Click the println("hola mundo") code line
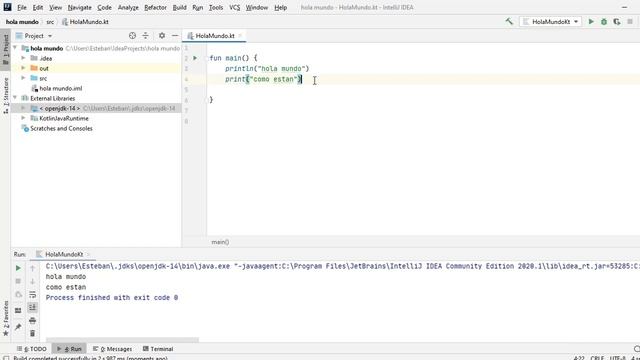 [267, 69]
